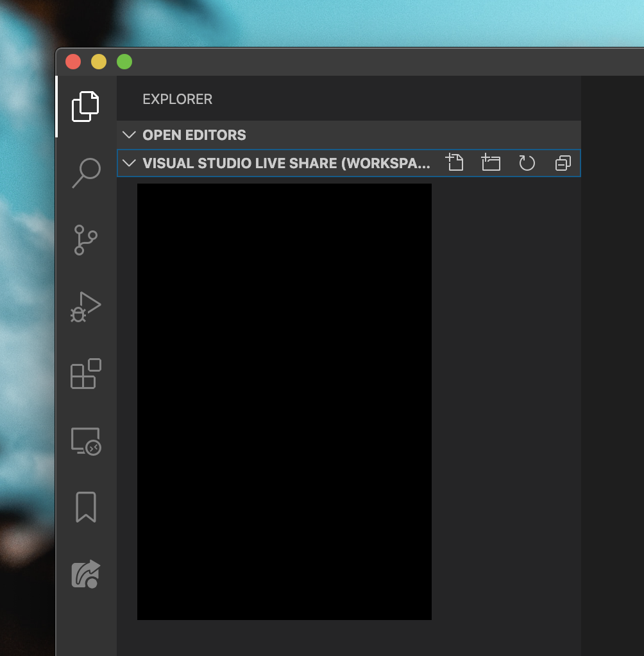The image size is (644, 656).
Task: Enter full screen with green button
Action: [124, 62]
